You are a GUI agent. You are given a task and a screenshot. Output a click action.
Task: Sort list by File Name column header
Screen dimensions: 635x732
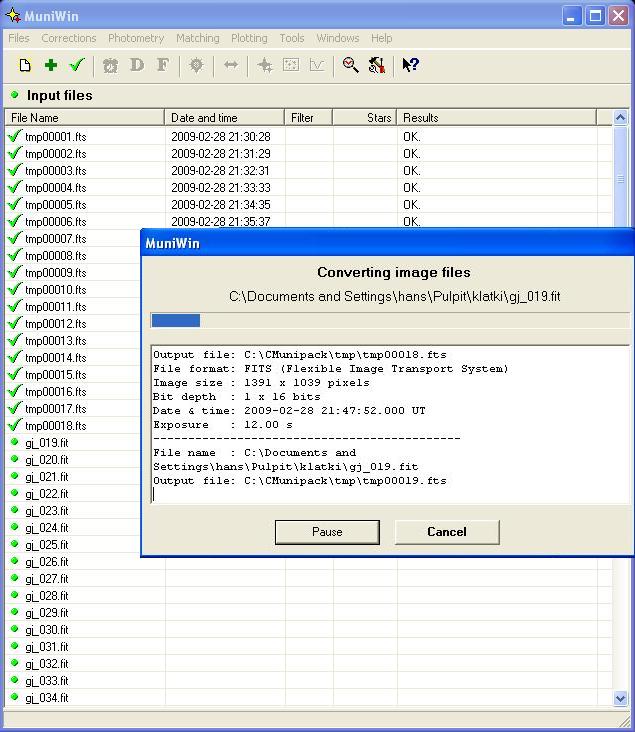tap(84, 118)
